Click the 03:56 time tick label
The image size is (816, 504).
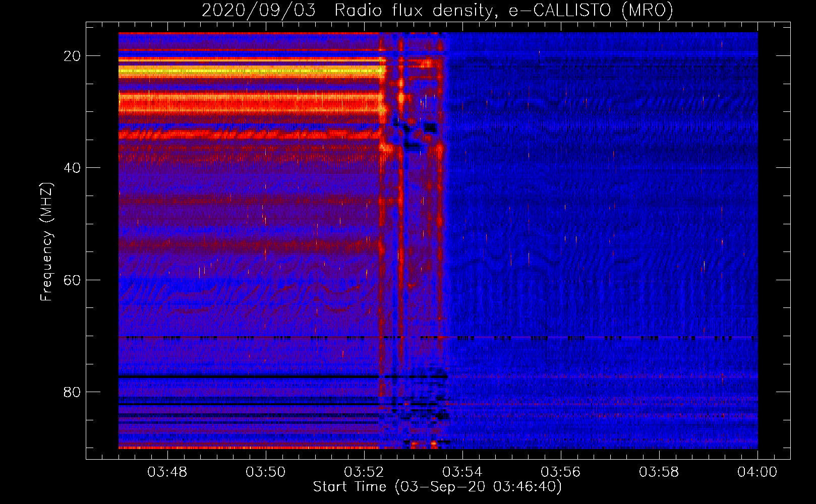coord(560,472)
